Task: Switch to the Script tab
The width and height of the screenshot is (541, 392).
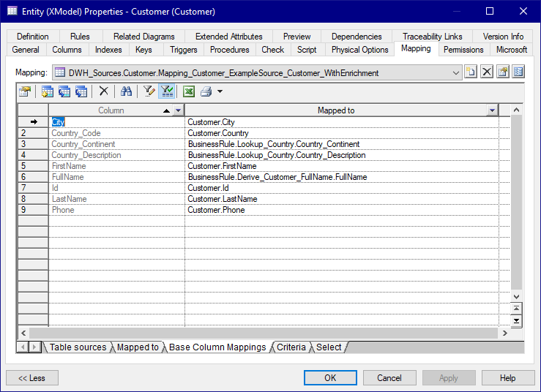Action: pyautogui.click(x=307, y=50)
